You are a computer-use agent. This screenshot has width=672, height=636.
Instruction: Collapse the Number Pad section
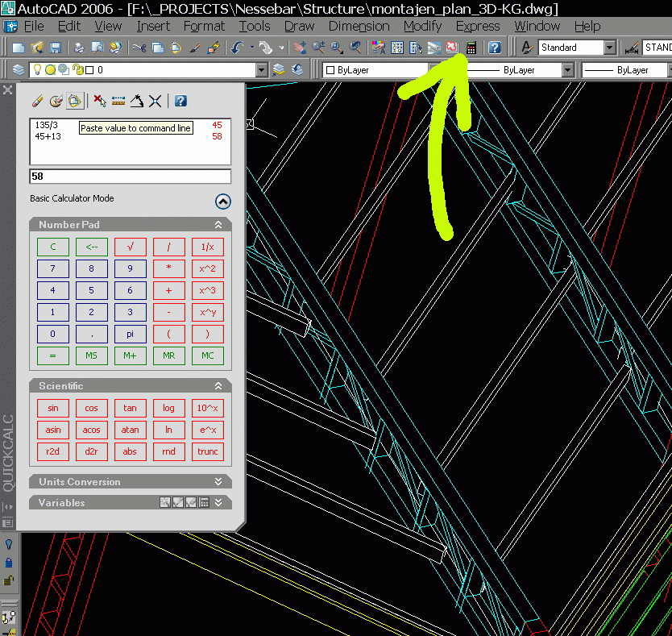pyautogui.click(x=218, y=225)
